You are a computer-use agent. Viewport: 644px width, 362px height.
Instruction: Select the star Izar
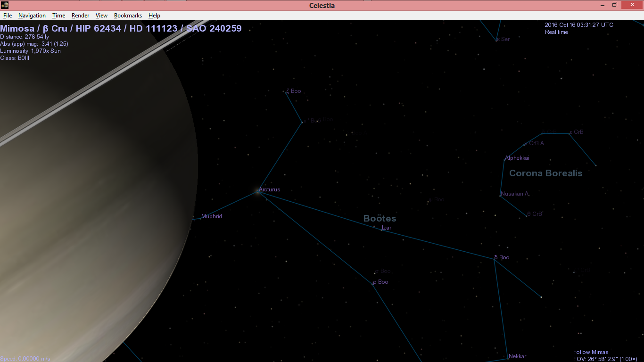pyautogui.click(x=387, y=228)
